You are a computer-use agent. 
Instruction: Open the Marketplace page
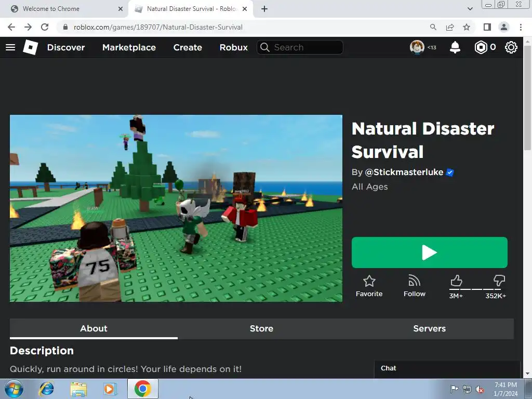click(x=129, y=47)
